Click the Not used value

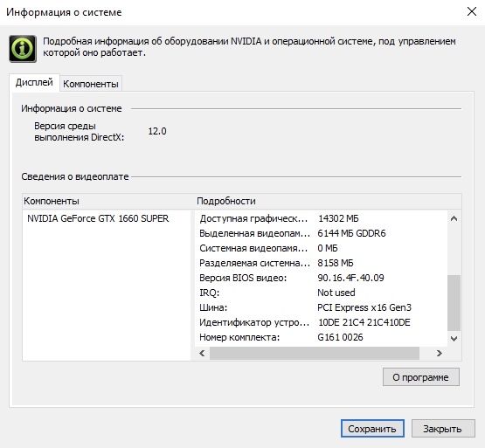(x=336, y=293)
